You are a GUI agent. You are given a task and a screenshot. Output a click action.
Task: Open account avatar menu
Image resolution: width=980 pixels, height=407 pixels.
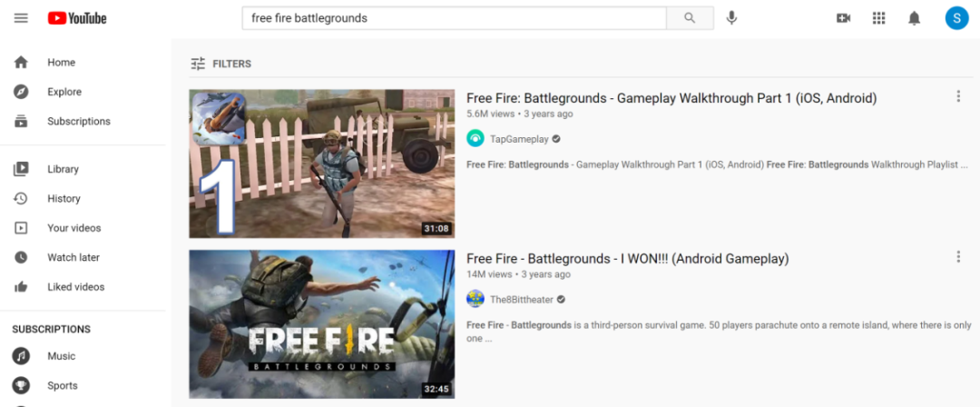[x=956, y=18]
